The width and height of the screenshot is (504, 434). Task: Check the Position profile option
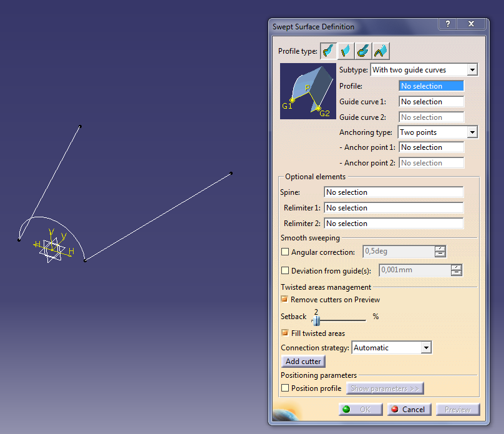pos(285,388)
